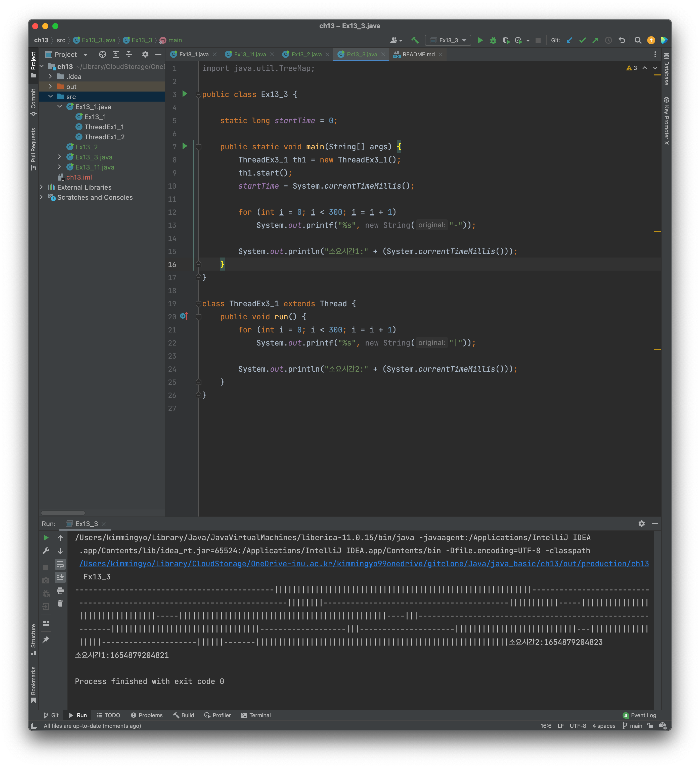Viewport: 700px width, 768px height.
Task: Start debugging with the bug icon
Action: pos(493,40)
